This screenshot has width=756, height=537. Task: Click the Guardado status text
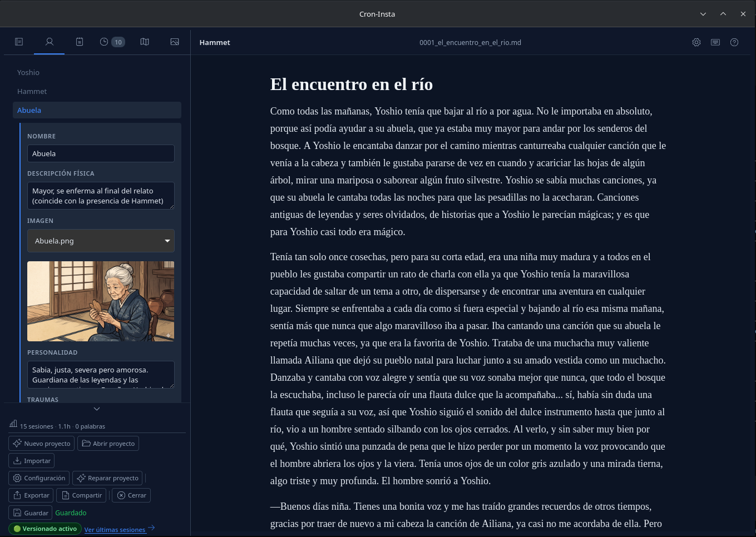71,513
